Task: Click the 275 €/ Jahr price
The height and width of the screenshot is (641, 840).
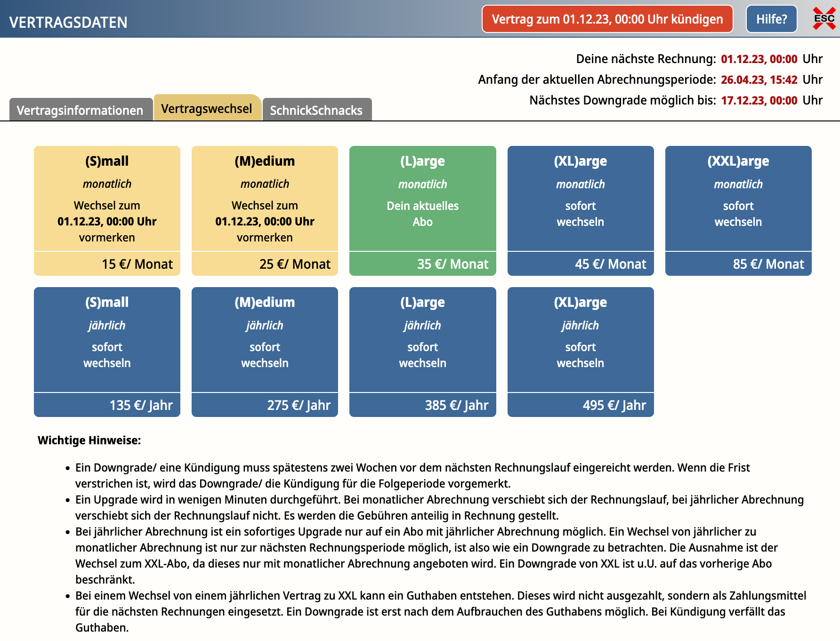Action: coord(299,405)
